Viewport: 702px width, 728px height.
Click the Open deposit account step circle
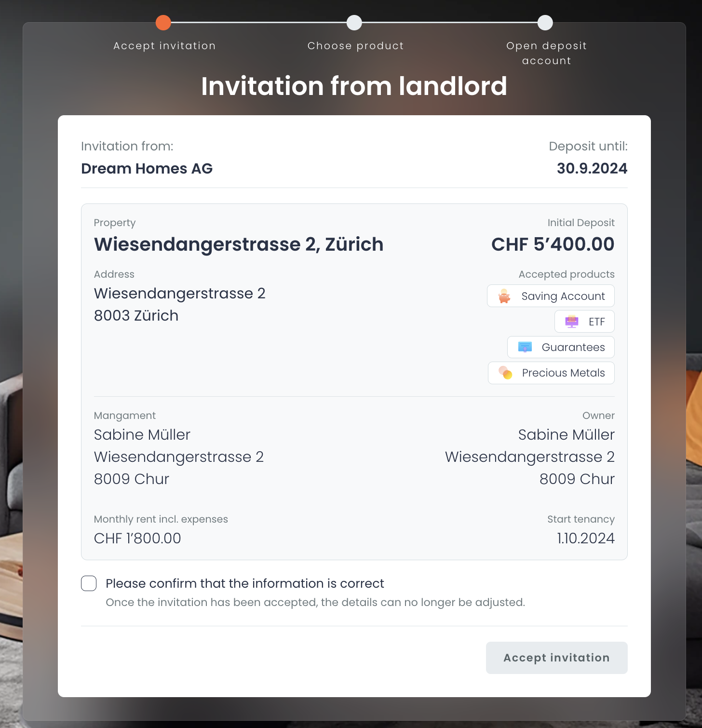click(545, 22)
